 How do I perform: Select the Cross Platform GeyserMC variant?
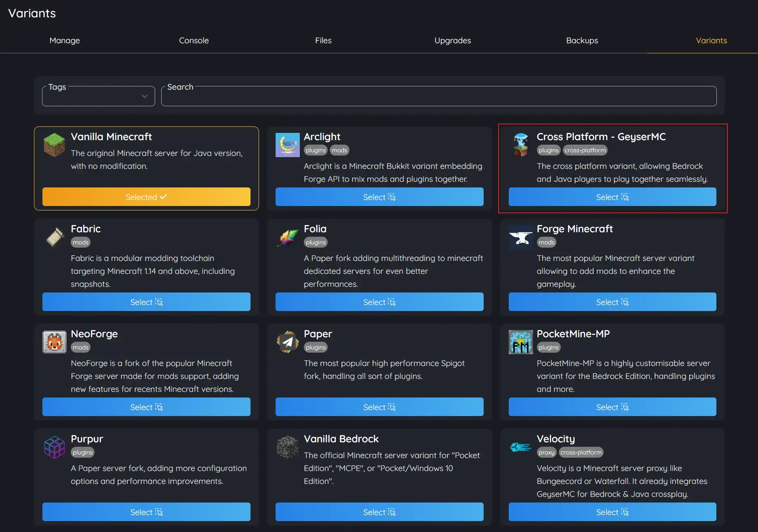[x=612, y=197]
